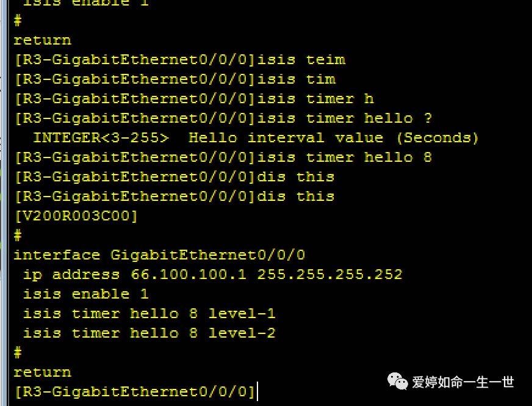Click 'isis timer hello 8 level-1' line
This screenshot has width=532, height=406.
pos(149,314)
